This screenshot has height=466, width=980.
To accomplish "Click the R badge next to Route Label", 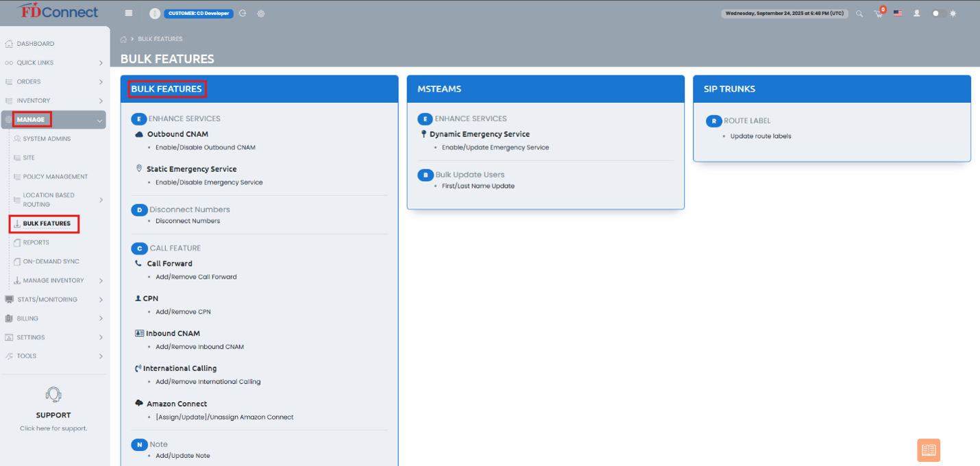I will coord(713,121).
